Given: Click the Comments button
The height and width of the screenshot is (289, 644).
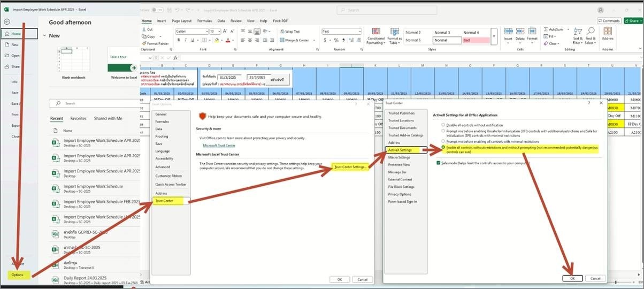Looking at the screenshot, I should (x=608, y=21).
